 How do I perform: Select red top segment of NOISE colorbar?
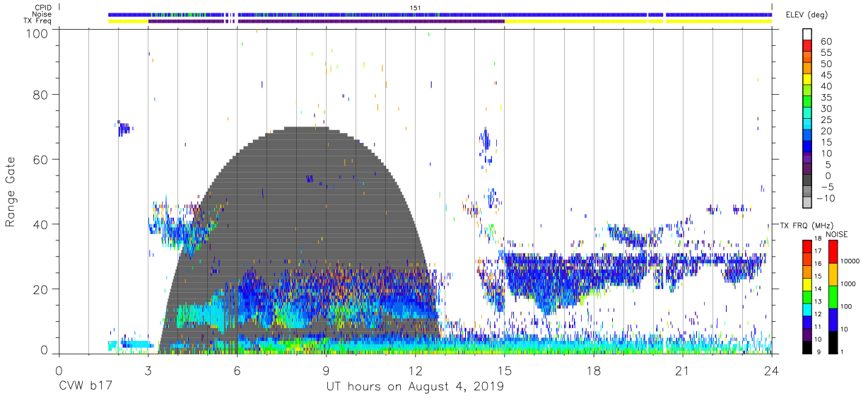[x=832, y=252]
